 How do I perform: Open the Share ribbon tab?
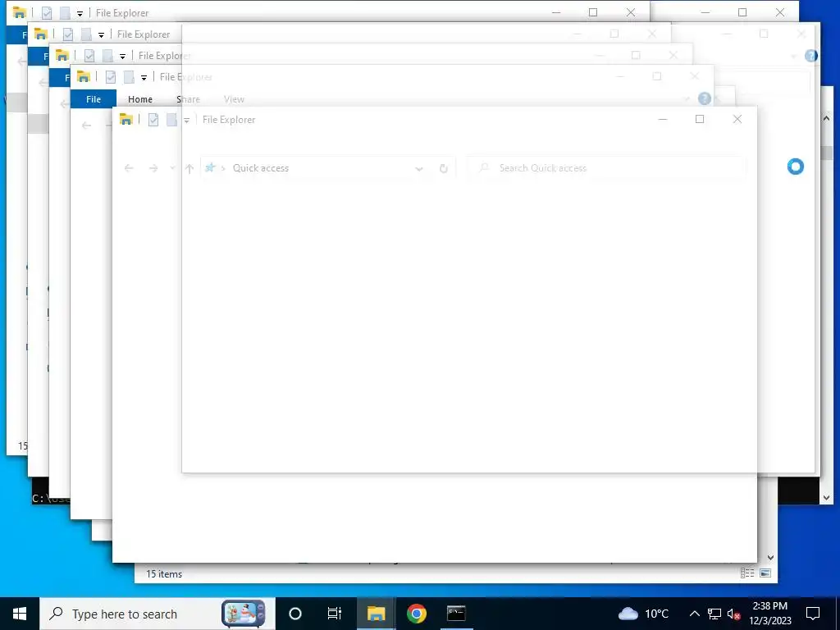[x=188, y=99]
